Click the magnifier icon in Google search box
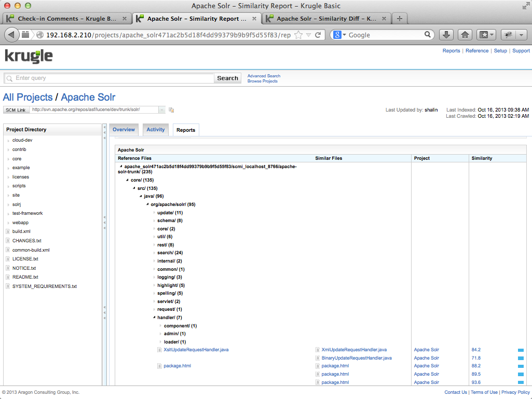This screenshot has height=399, width=532. (428, 35)
